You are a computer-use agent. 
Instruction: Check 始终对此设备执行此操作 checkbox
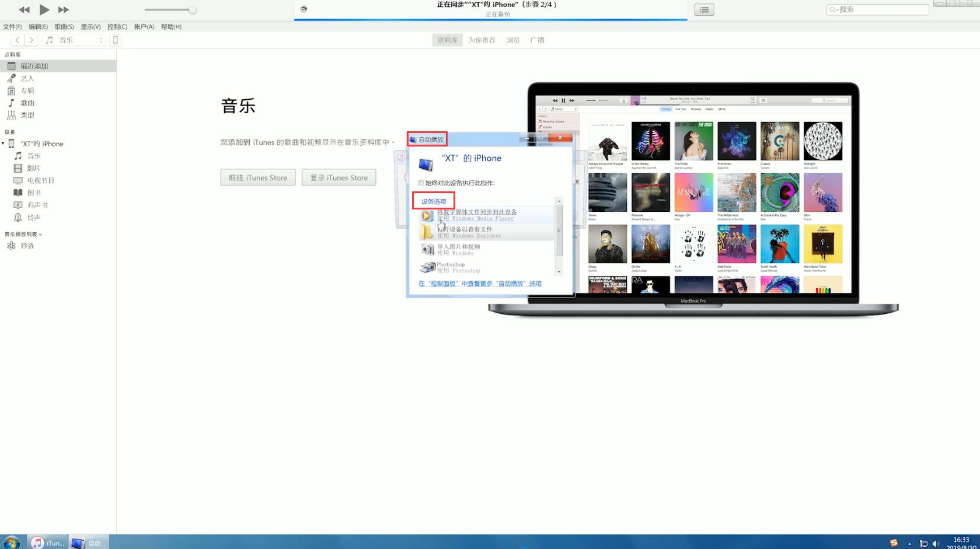pyautogui.click(x=421, y=183)
